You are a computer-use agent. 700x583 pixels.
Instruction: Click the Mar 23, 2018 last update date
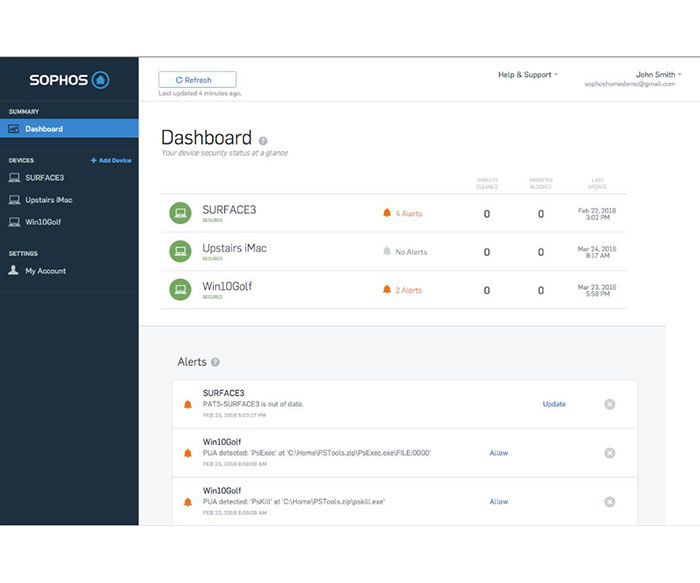pyautogui.click(x=597, y=291)
